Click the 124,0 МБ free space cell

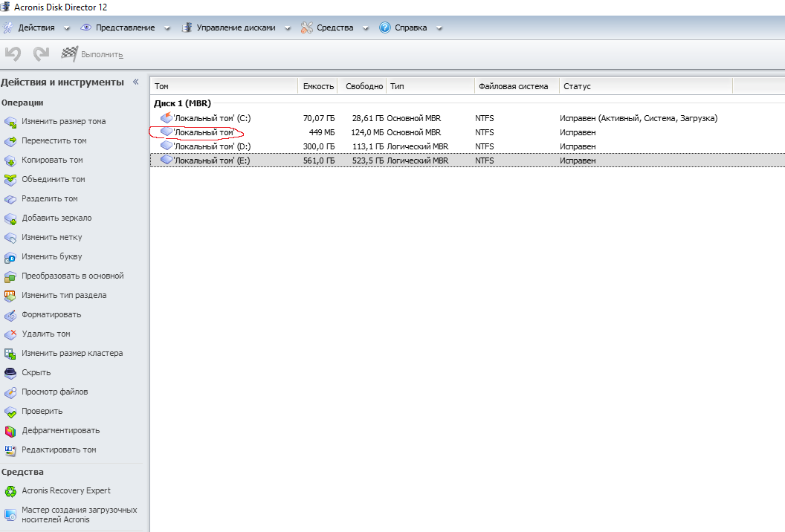pos(367,132)
